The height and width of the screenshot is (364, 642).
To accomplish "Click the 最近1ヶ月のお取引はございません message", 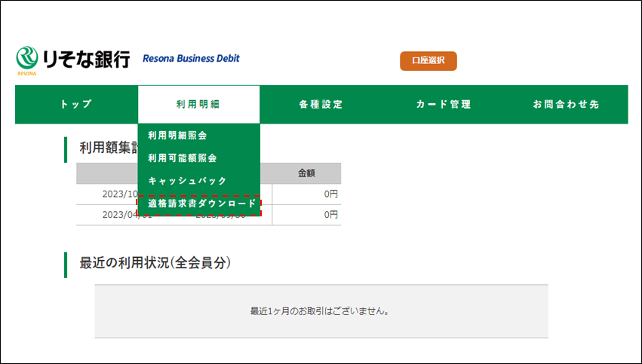I will [320, 311].
